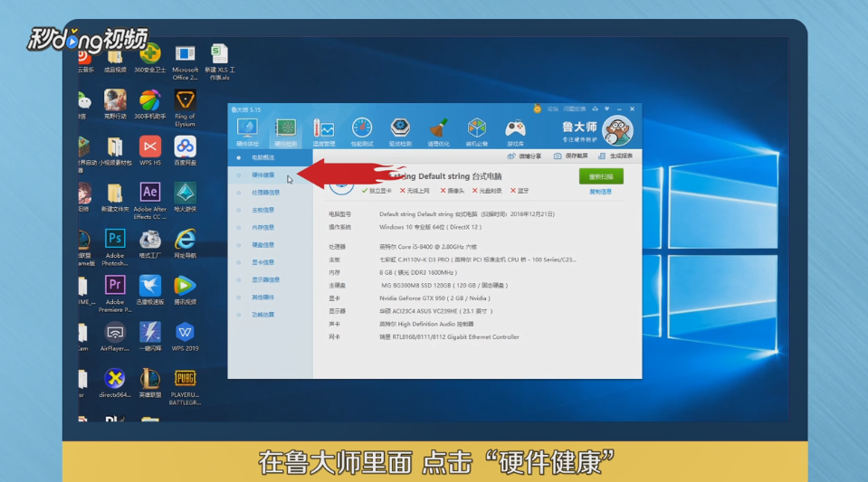This screenshot has width=868, height=482.
Task: Select the 硬件检测 hardware detection toolbar icon
Action: (286, 132)
